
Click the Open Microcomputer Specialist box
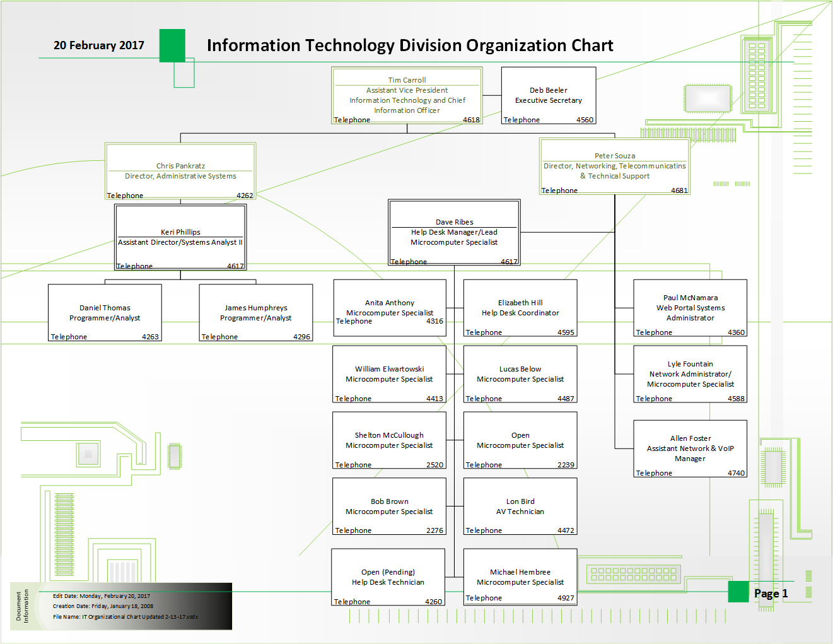tap(520, 440)
